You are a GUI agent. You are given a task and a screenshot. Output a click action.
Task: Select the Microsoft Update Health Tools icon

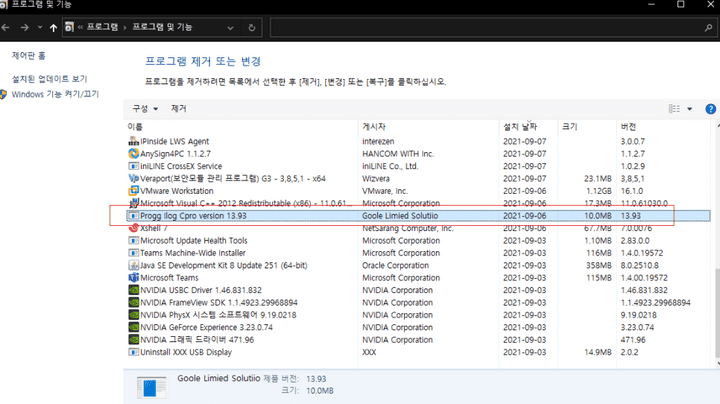click(x=133, y=240)
